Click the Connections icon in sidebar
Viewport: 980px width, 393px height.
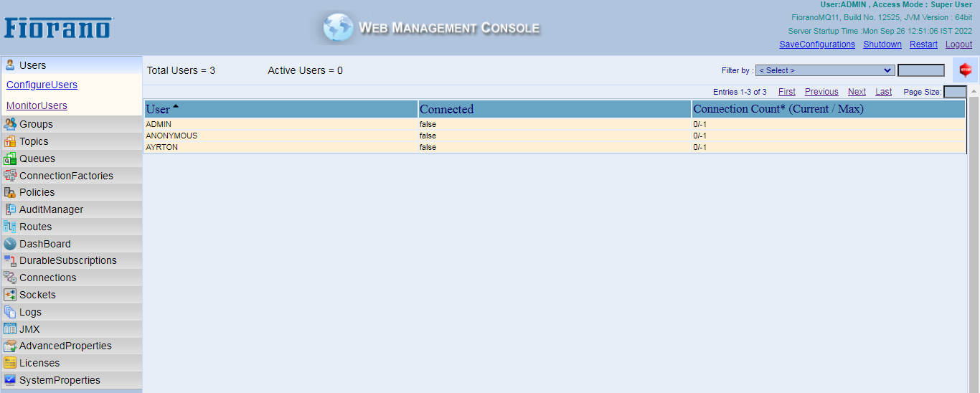10,278
